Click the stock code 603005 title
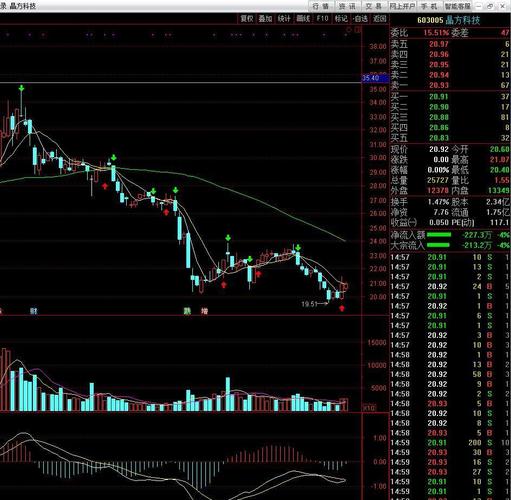The width and height of the screenshot is (511, 500). pyautogui.click(x=430, y=20)
